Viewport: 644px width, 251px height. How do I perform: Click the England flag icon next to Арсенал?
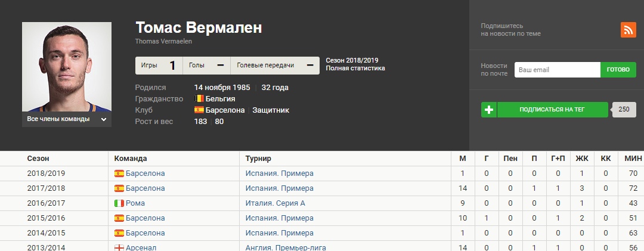click(119, 247)
